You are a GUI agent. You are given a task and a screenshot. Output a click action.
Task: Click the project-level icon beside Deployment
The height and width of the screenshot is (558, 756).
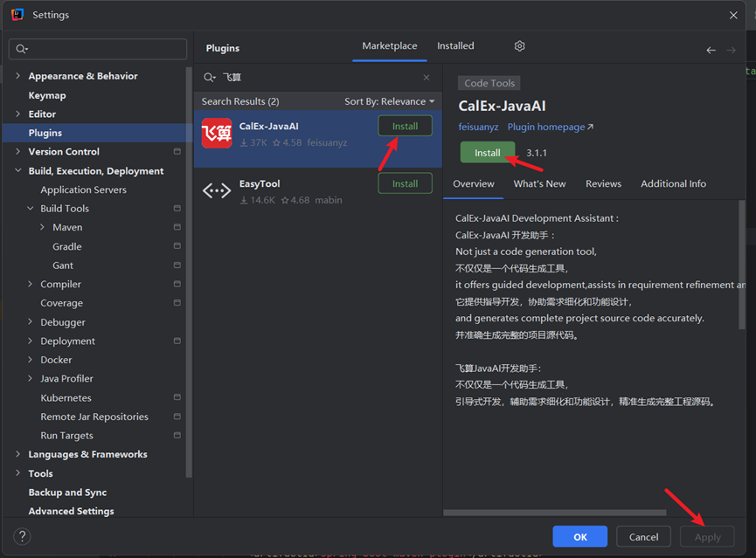click(x=177, y=341)
